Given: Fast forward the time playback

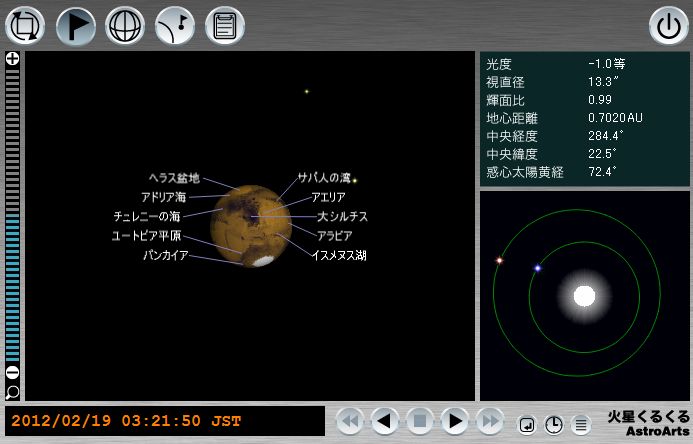Looking at the screenshot, I should pyautogui.click(x=489, y=421).
